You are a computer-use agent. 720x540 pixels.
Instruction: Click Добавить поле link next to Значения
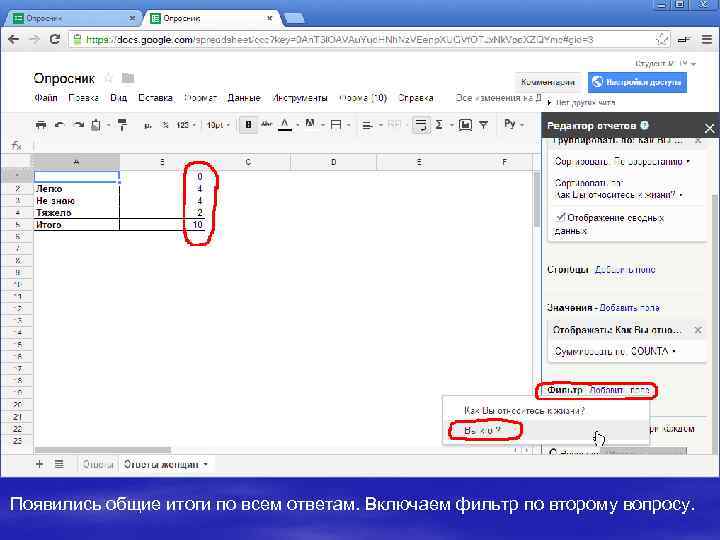coord(630,308)
